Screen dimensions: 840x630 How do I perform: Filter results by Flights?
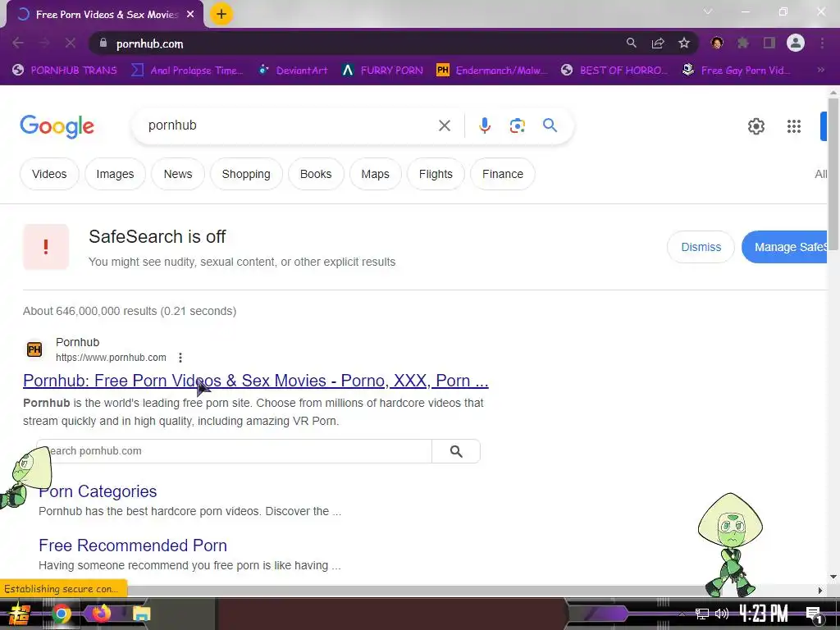pos(436,174)
